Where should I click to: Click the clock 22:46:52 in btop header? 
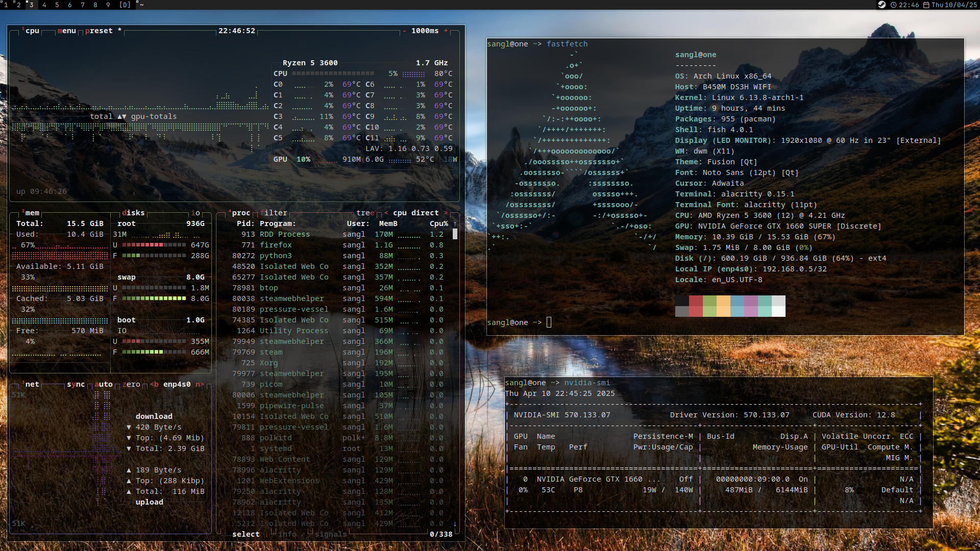237,31
